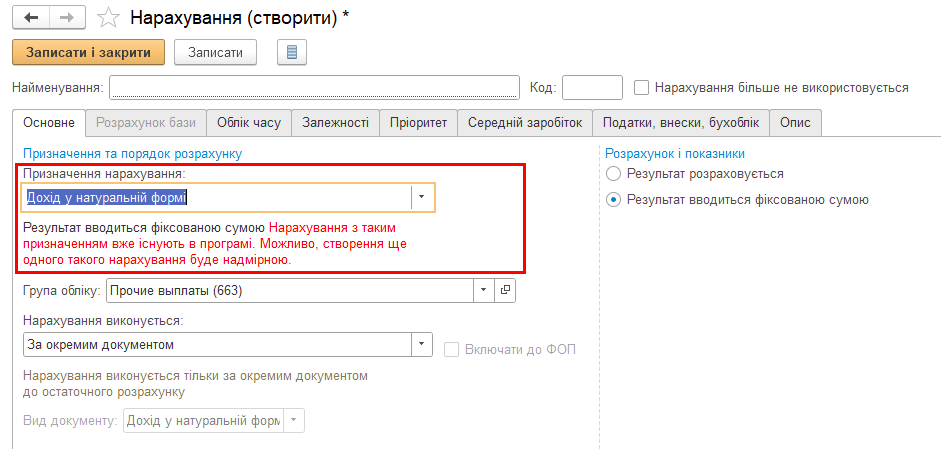Viewport: 941px width, 449px height.
Task: Open the Опис tab
Action: (796, 123)
